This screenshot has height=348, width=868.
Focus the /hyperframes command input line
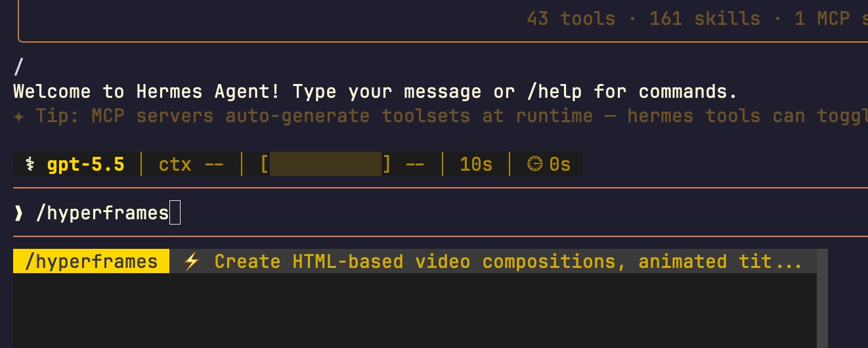[441, 213]
